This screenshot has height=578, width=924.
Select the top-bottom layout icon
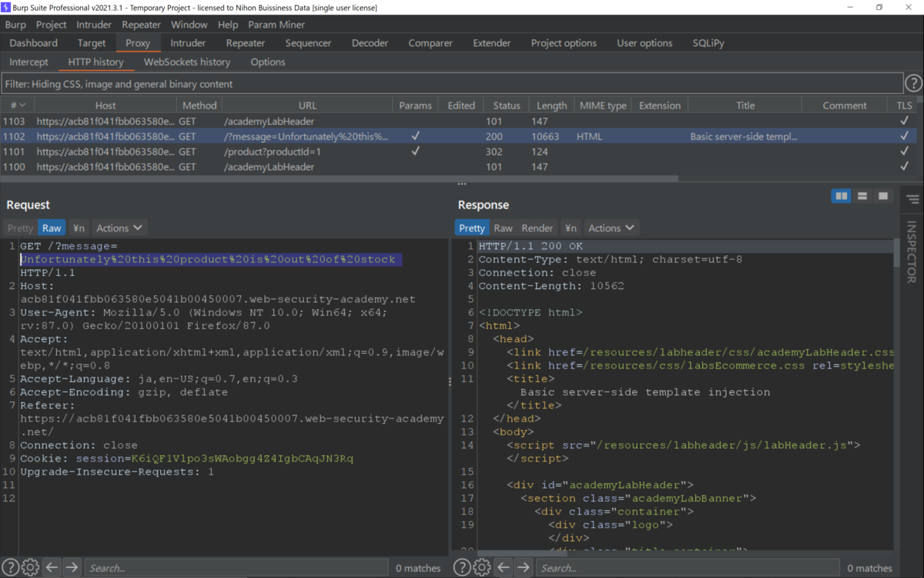862,197
